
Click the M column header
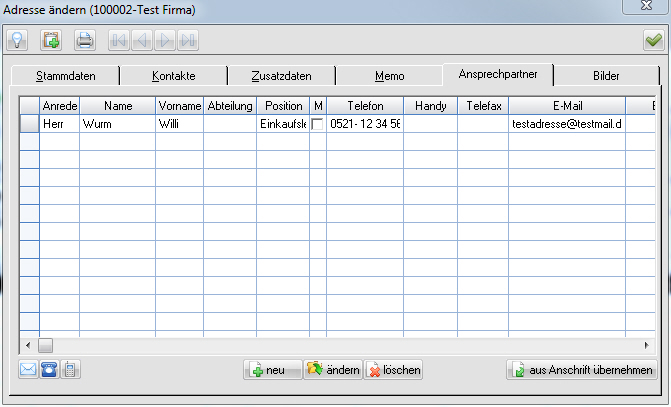[x=318, y=106]
